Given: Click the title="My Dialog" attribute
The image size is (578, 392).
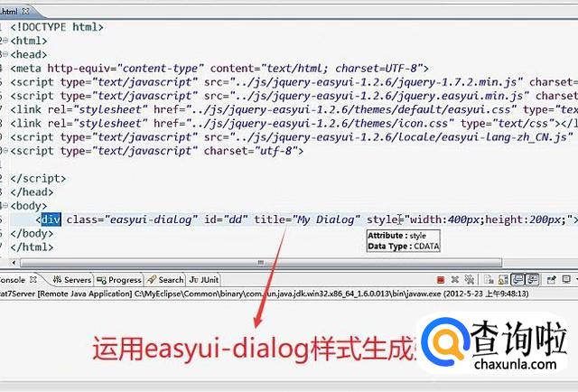Looking at the screenshot, I should (x=307, y=219).
